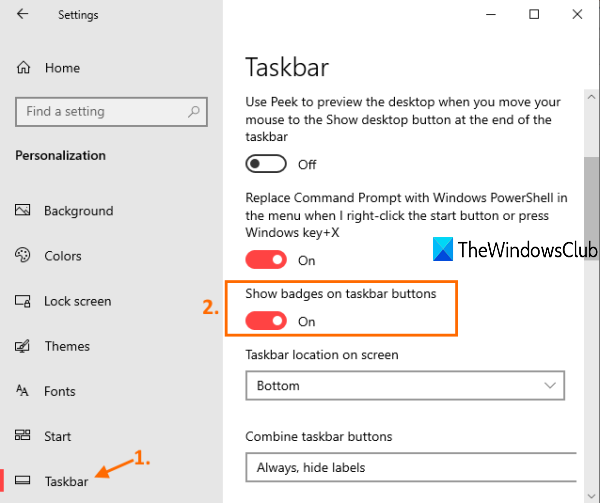Maximize the Settings window
Screen dimensions: 600x503
[534, 14]
